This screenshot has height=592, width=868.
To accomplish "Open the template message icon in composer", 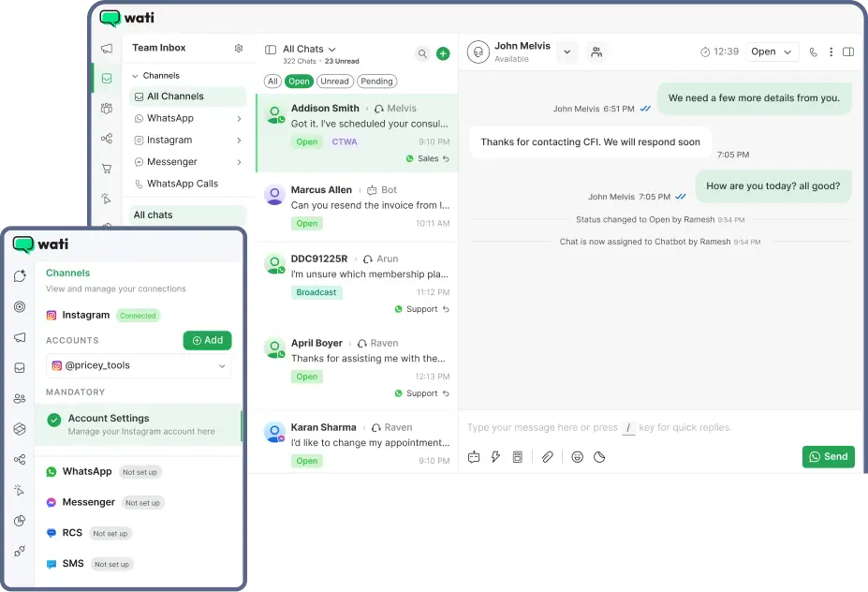I will click(518, 457).
